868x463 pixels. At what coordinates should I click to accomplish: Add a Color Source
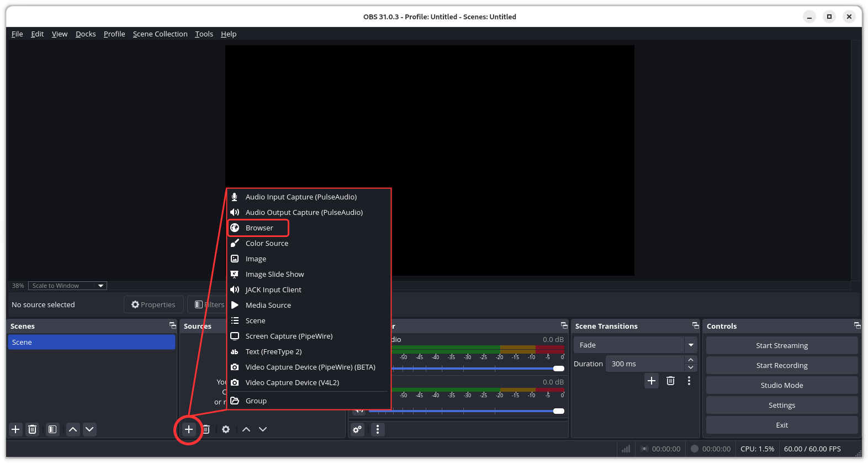pos(309,243)
